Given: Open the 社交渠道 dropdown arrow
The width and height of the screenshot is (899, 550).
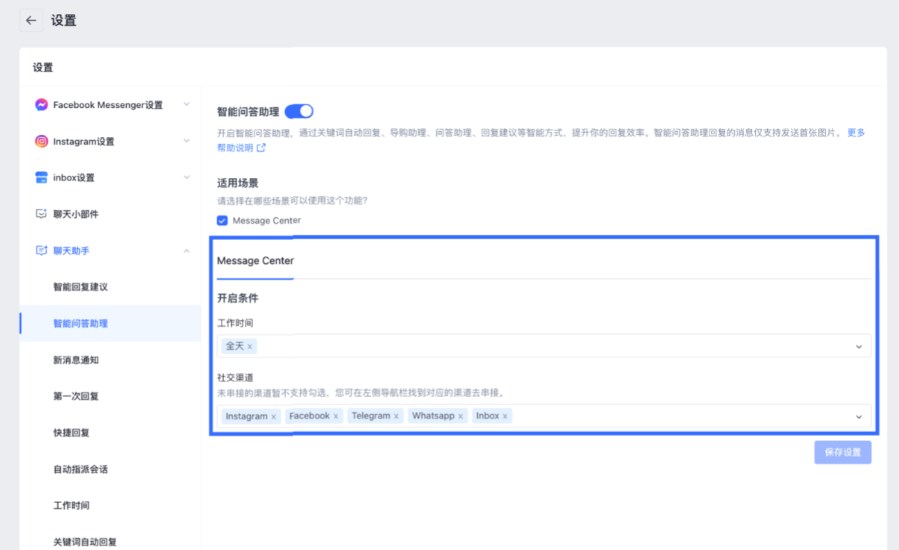Looking at the screenshot, I should (x=858, y=416).
